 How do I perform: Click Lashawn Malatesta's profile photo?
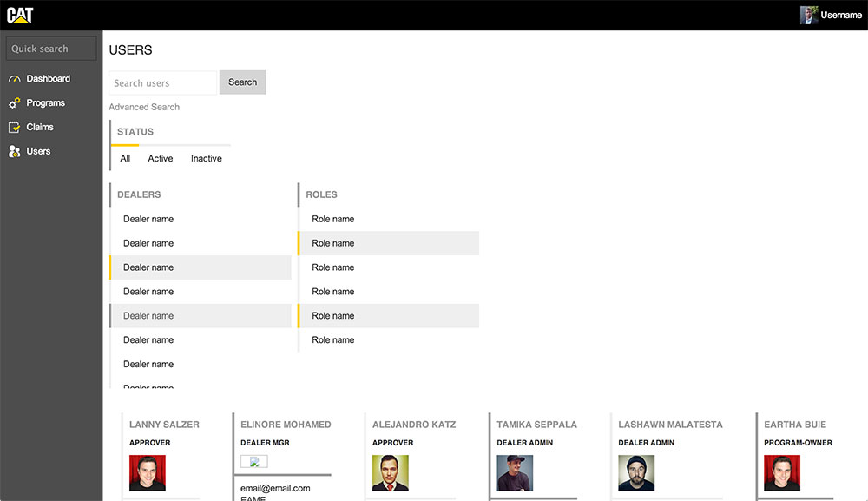coord(636,473)
